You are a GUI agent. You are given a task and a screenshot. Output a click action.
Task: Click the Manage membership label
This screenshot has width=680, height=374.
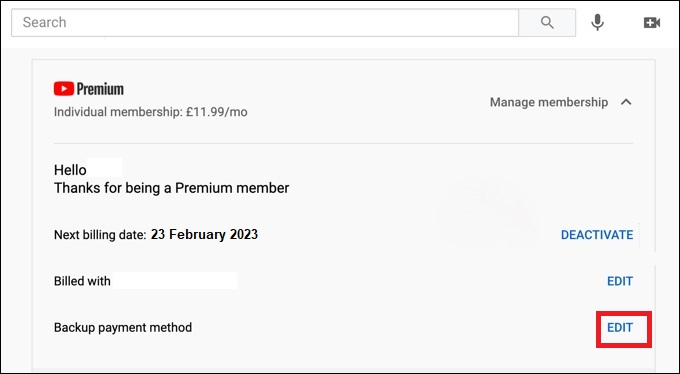pyautogui.click(x=549, y=102)
